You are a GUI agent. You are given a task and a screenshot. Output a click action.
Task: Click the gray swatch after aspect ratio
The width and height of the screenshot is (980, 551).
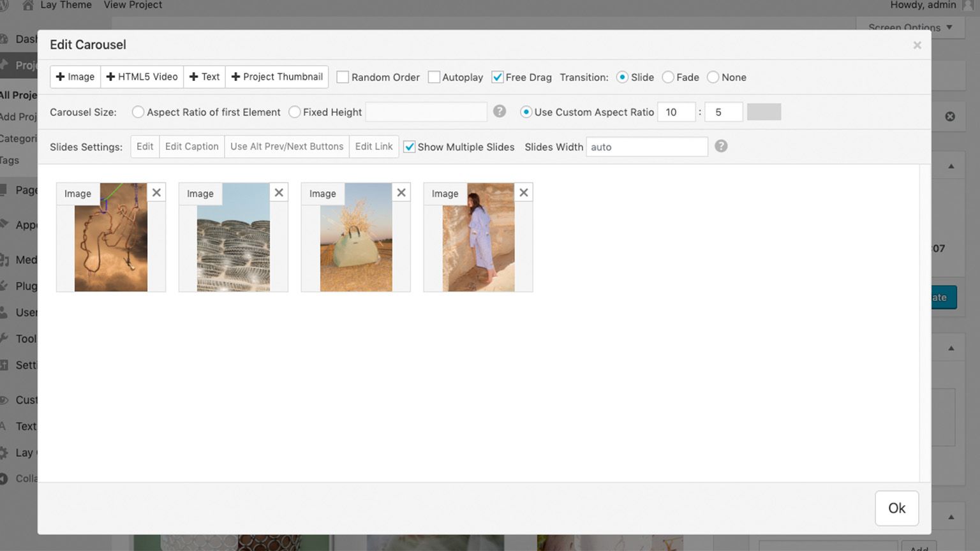coord(764,112)
